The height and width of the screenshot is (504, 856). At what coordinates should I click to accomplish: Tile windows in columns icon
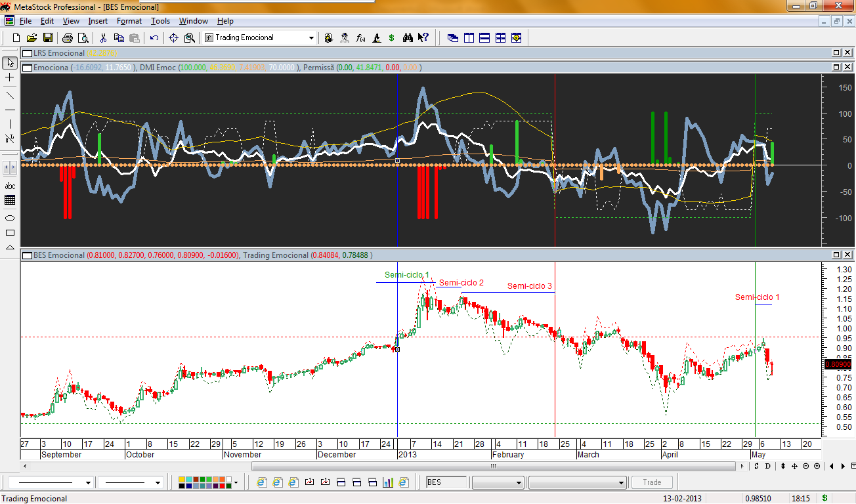tap(469, 38)
